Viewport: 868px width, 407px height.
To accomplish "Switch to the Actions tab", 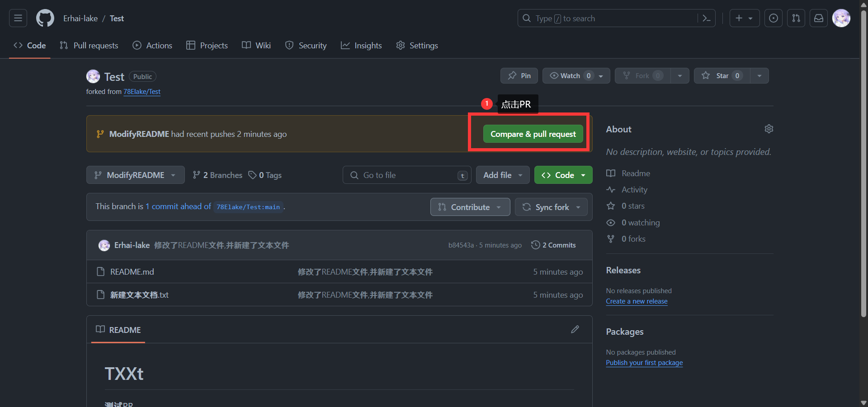I will point(152,46).
